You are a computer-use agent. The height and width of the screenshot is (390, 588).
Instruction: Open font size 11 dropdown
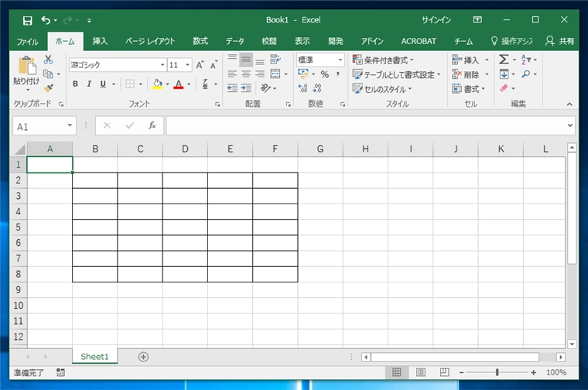pyautogui.click(x=187, y=65)
